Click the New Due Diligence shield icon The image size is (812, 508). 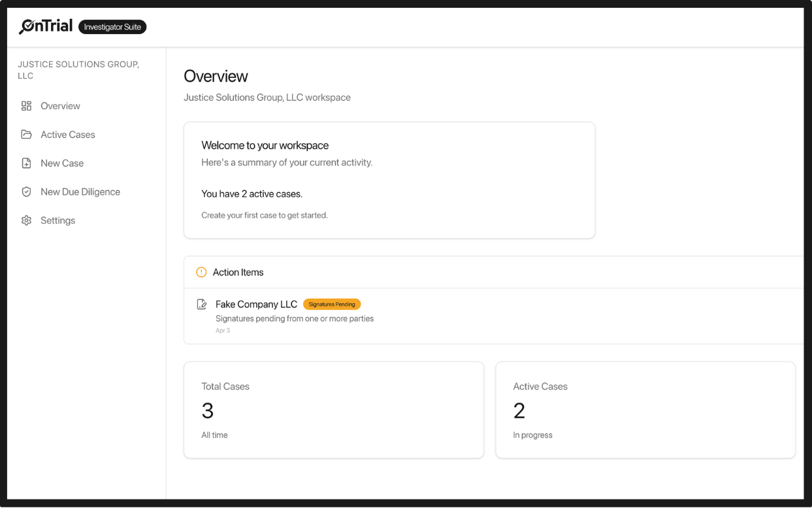click(x=26, y=192)
